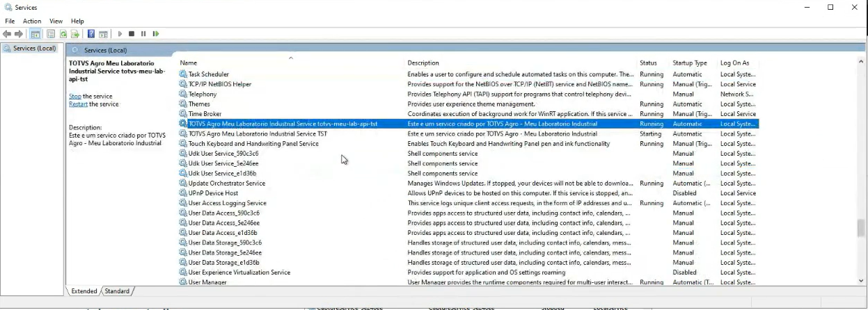Click the Export List toolbar icon

click(74, 33)
